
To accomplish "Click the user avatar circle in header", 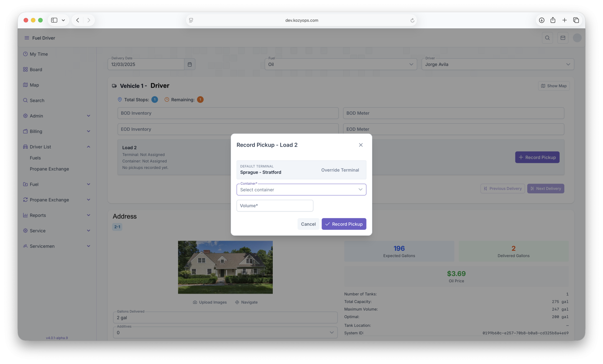I will click(x=577, y=38).
